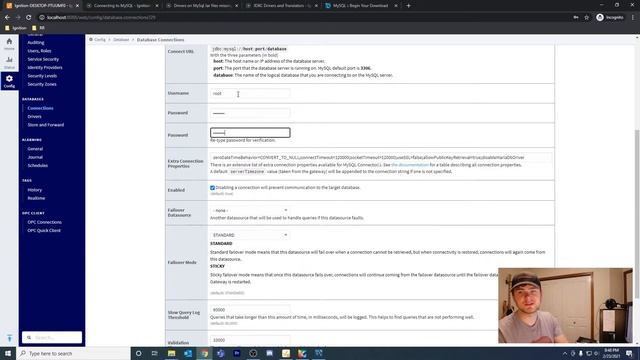Open Outlook from taskbar
The image size is (640, 360).
(188, 353)
